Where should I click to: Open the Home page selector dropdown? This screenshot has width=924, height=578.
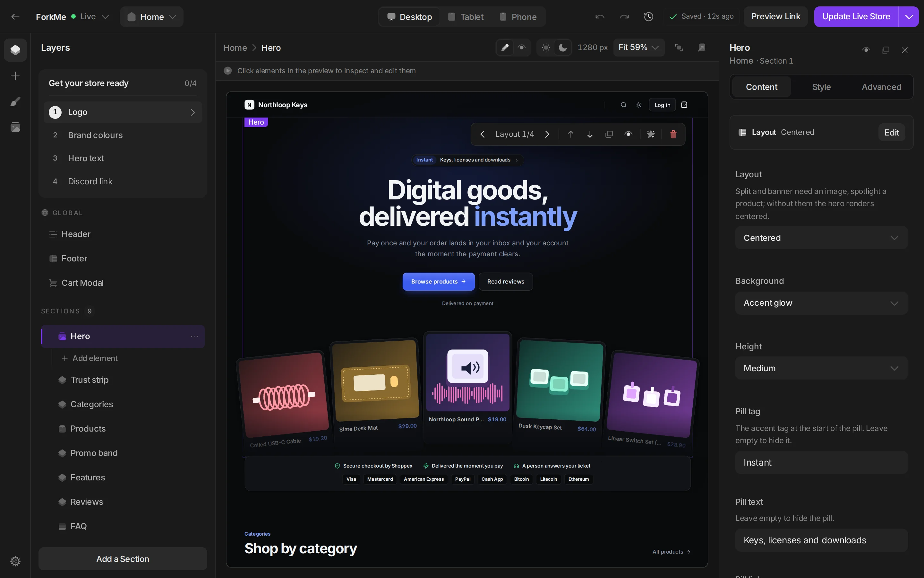[x=151, y=16]
